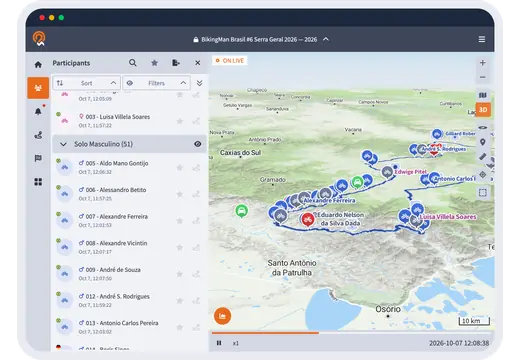Viewport: 520px width, 360px height.
Task: Click the Alexandre Ferreira map label
Action: (x=329, y=201)
